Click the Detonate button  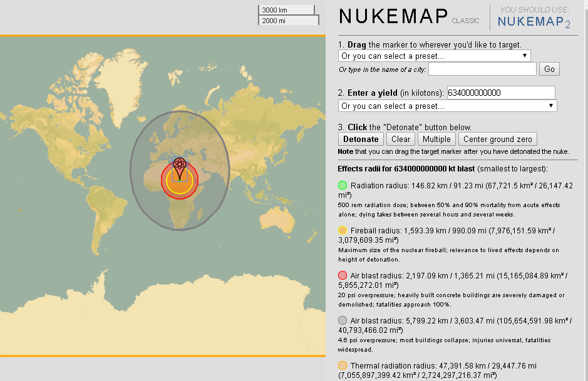[x=361, y=139]
